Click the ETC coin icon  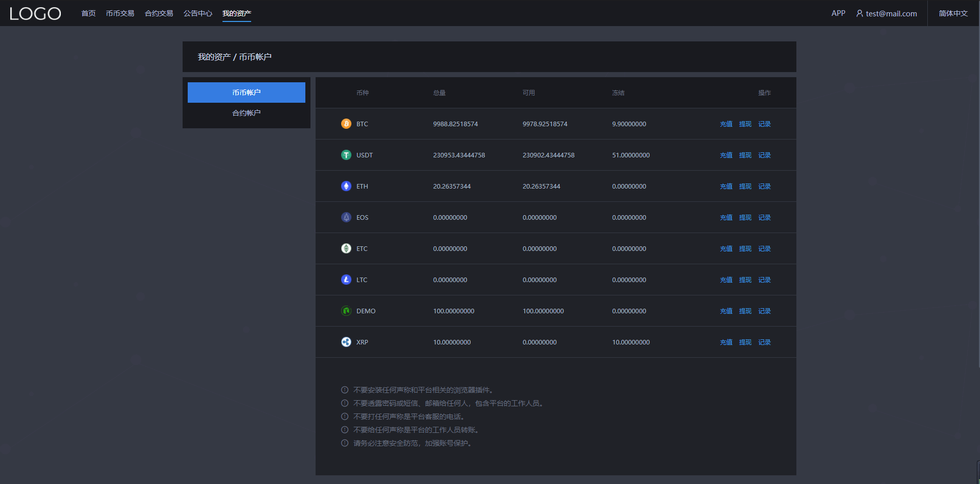[x=346, y=248]
